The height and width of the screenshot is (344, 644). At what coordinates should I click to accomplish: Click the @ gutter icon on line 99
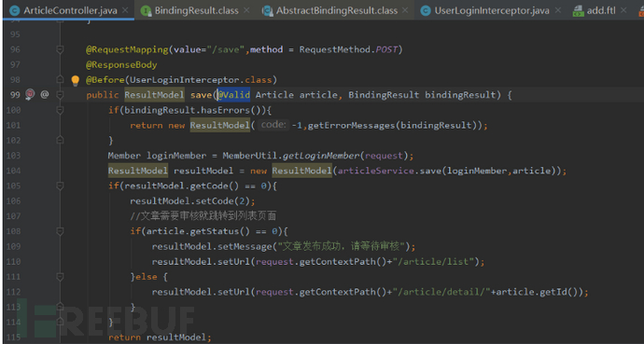click(x=45, y=95)
